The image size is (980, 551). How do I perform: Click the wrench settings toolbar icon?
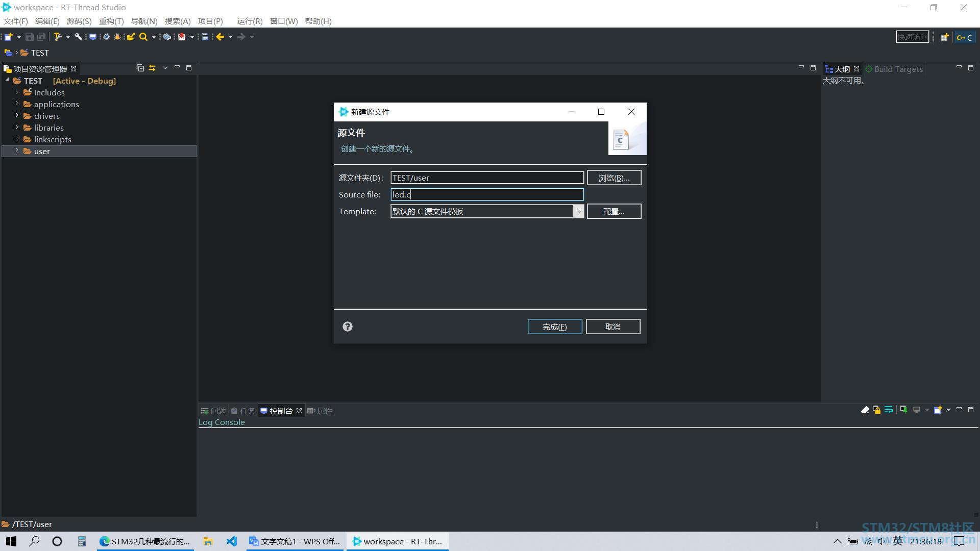(78, 37)
